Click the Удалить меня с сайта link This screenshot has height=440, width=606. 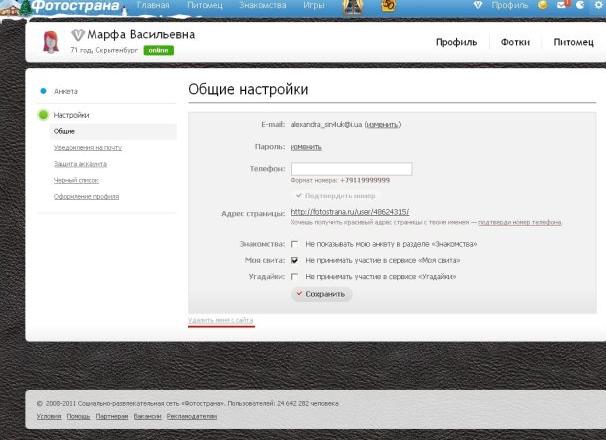coord(221,320)
